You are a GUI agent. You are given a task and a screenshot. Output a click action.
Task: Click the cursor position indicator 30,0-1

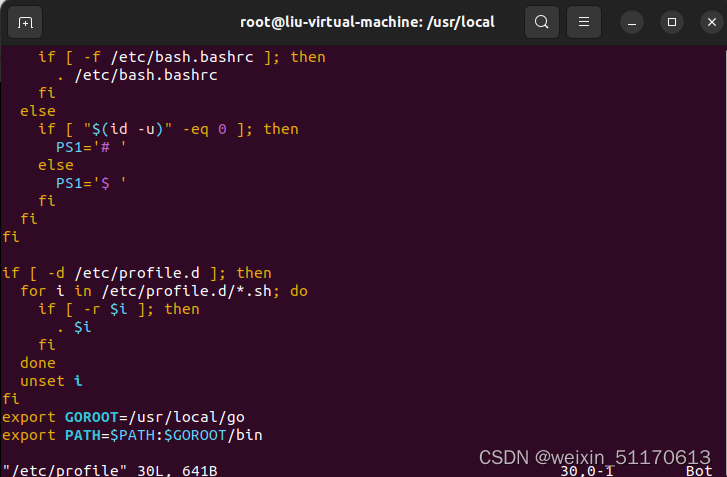587,471
